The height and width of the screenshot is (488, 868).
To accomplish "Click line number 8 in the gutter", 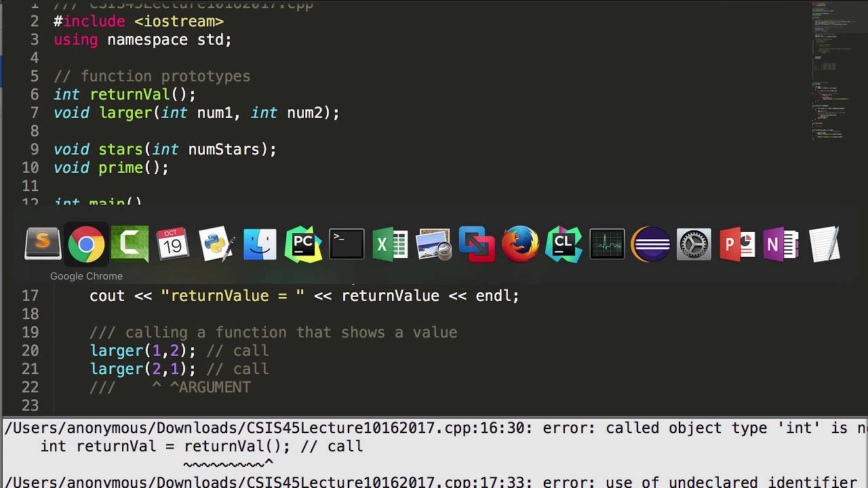I will 35,131.
